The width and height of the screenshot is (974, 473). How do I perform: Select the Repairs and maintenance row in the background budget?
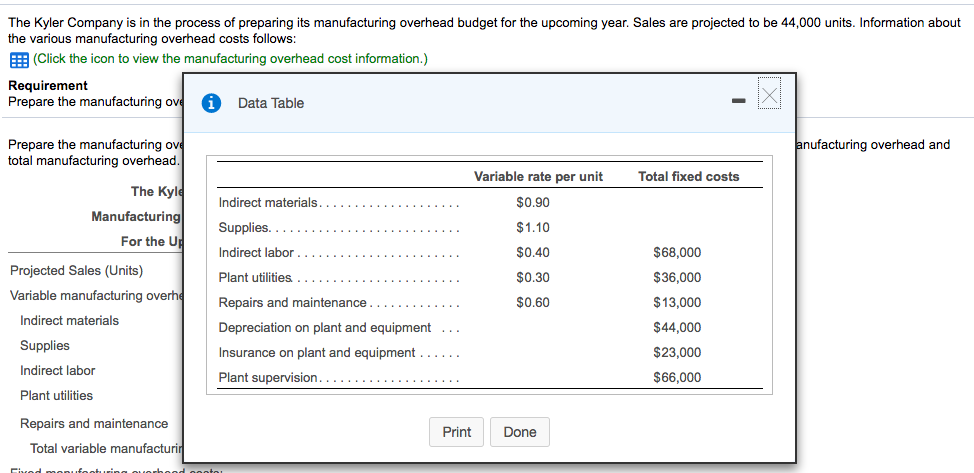coord(94,423)
